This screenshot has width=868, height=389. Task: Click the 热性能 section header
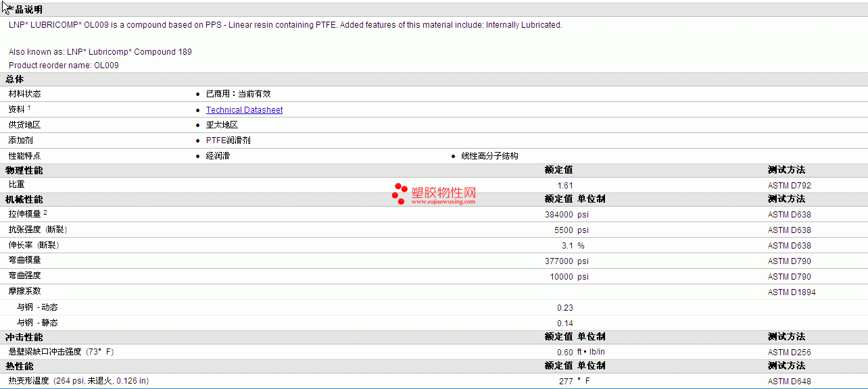(19, 366)
